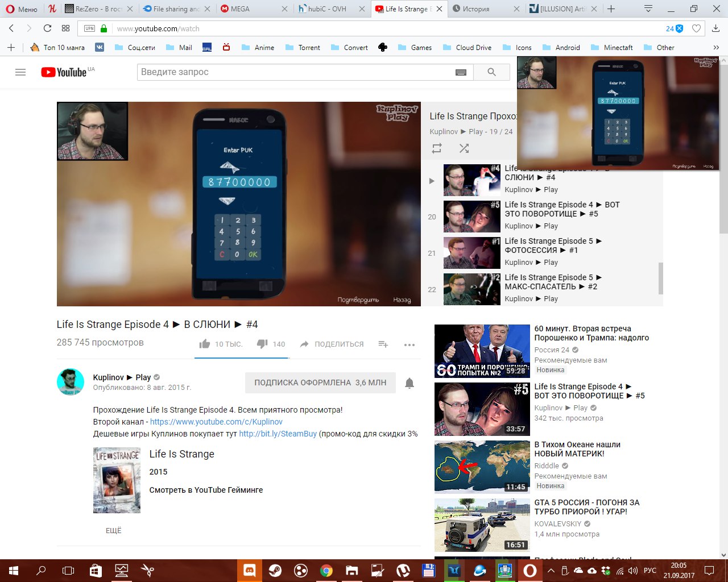Viewport: 728px width, 582px height.
Task: Click the playlist panel scrollbar
Action: pyautogui.click(x=661, y=278)
